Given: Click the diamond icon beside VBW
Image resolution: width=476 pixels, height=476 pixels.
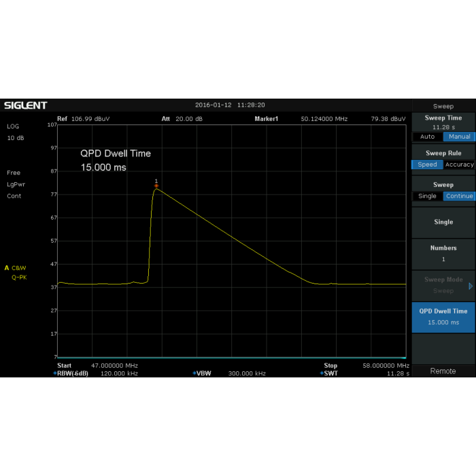Looking at the screenshot, I should pos(194,373).
